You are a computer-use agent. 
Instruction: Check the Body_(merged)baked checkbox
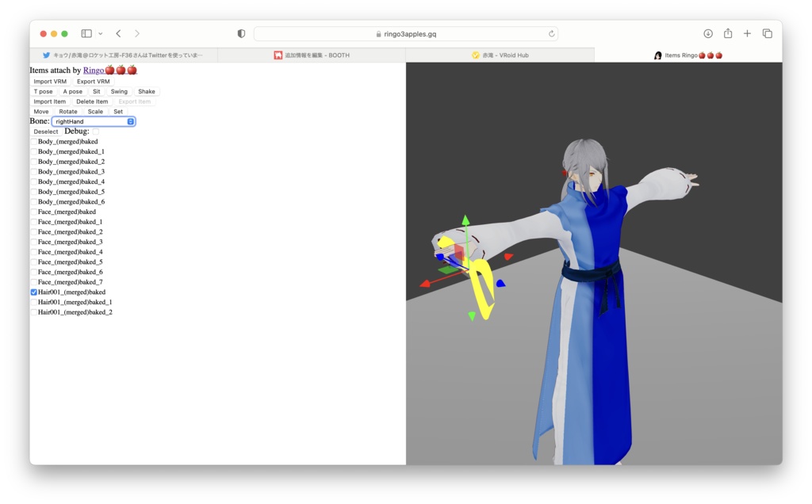[34, 141]
